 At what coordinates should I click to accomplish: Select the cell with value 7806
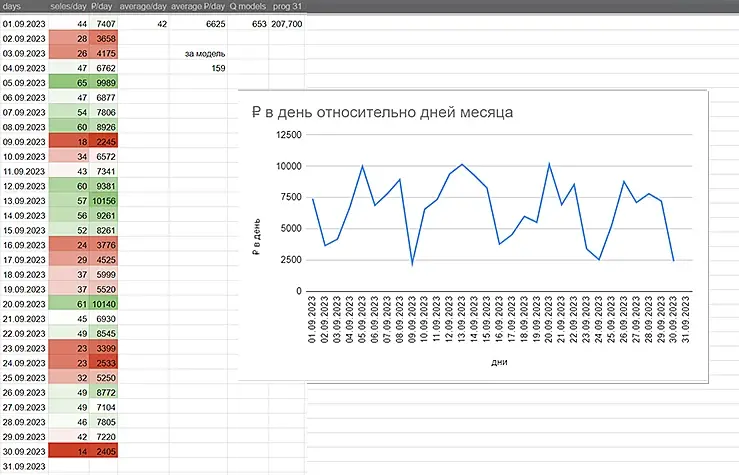tap(104, 113)
